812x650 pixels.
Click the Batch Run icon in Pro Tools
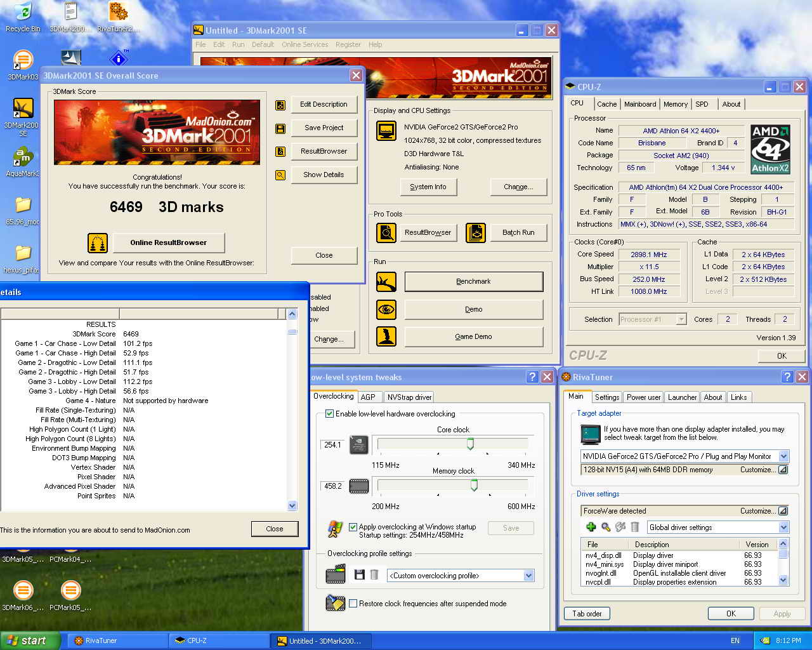pyautogui.click(x=476, y=233)
